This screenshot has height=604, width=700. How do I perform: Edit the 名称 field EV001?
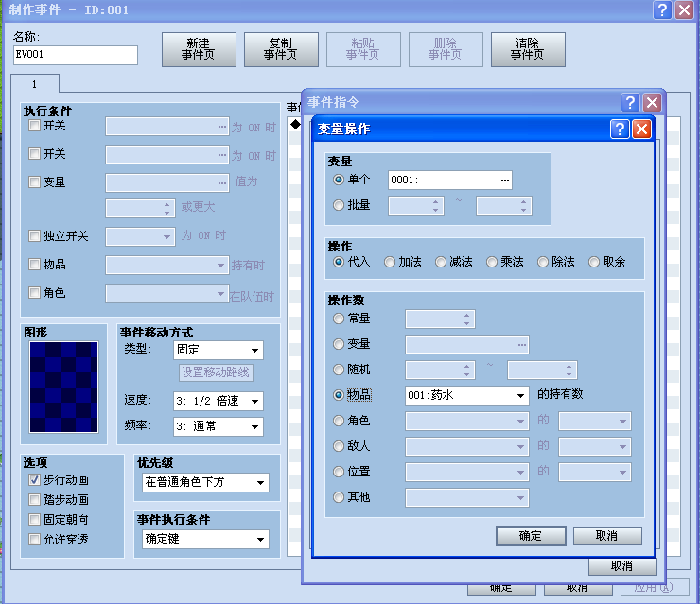[x=76, y=55]
